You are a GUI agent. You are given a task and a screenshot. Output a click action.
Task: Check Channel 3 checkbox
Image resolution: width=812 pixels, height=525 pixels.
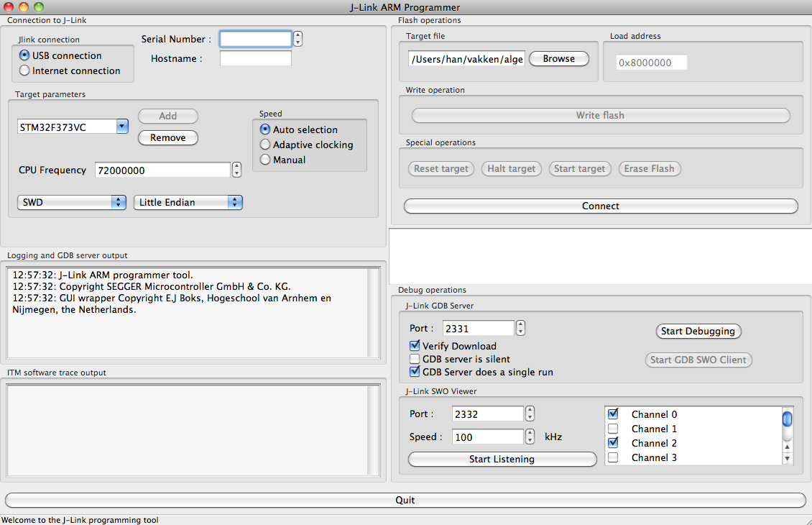pos(613,457)
